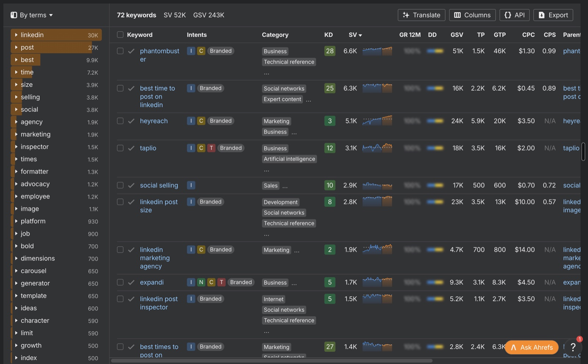Click the DD bar for phantombuster
588x364 pixels.
point(435,51)
